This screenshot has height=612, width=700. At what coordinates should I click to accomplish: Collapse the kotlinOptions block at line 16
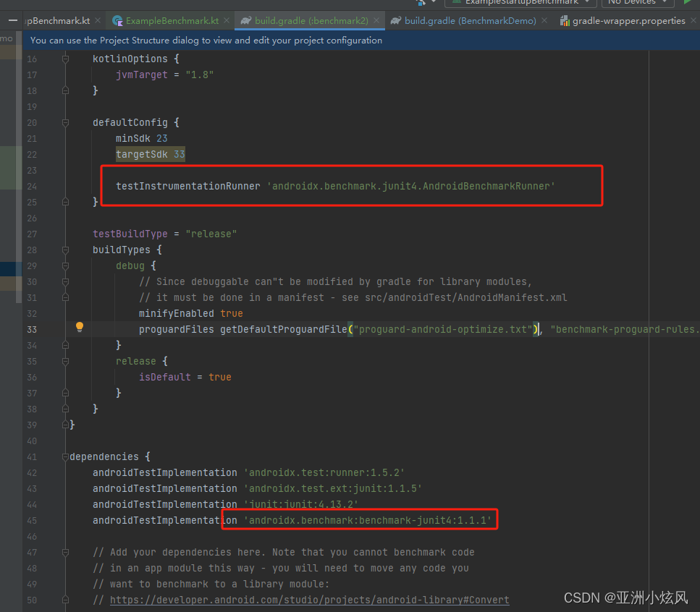(64, 59)
